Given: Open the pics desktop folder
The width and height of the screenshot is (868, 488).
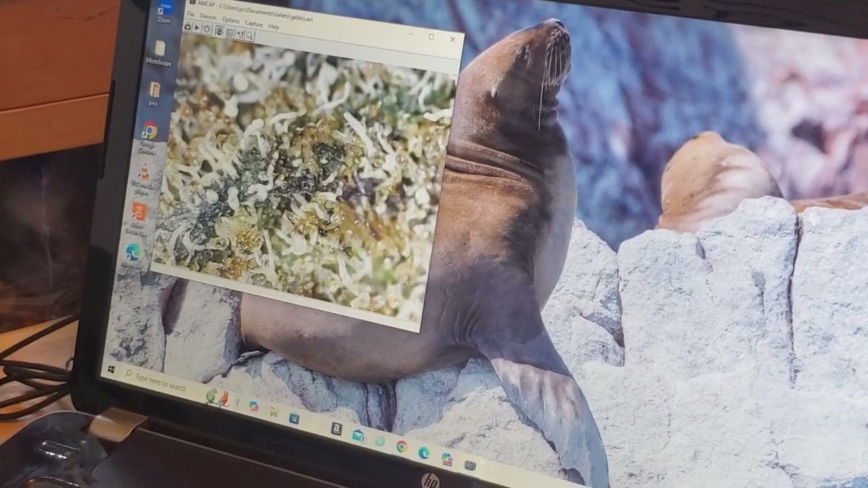Looking at the screenshot, I should pyautogui.click(x=155, y=93).
